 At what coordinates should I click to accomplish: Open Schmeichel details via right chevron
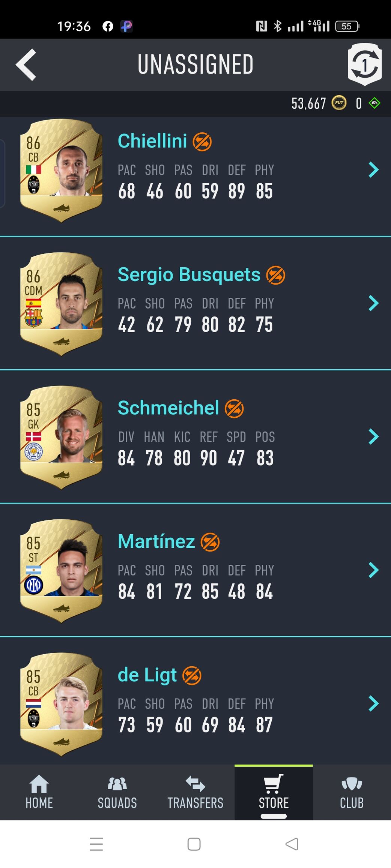point(373,437)
